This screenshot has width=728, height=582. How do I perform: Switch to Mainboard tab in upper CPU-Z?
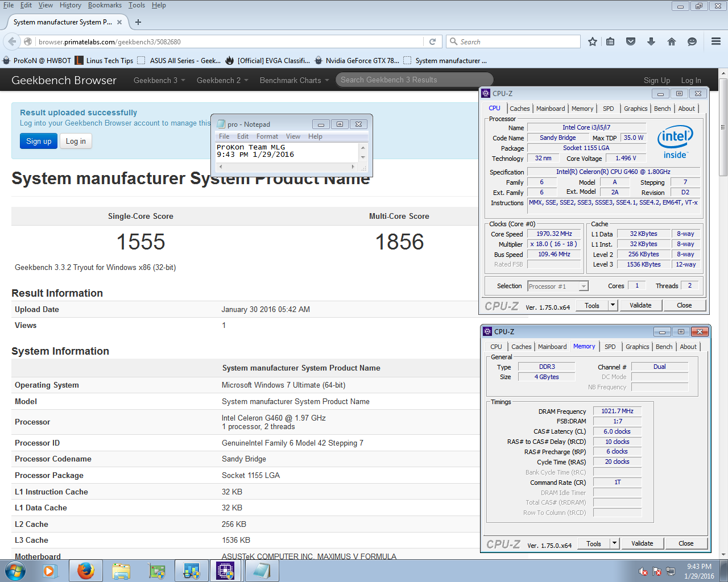[x=551, y=109]
